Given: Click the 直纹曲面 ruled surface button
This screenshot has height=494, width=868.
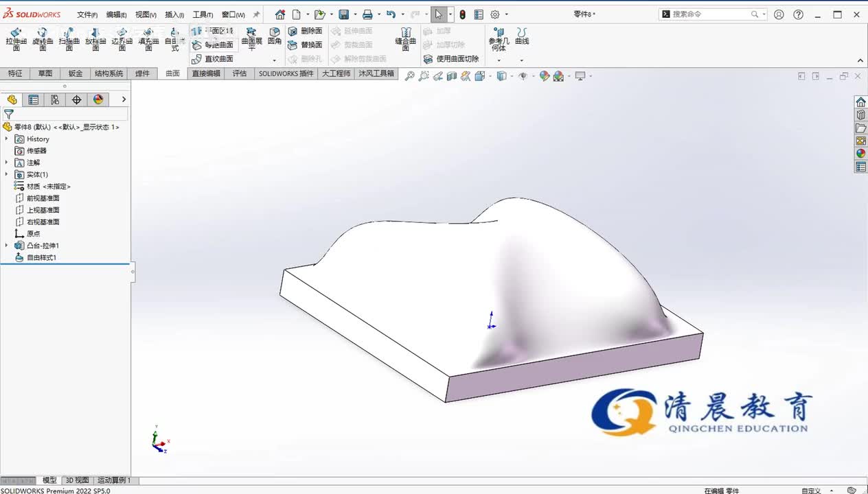Looking at the screenshot, I should 213,59.
